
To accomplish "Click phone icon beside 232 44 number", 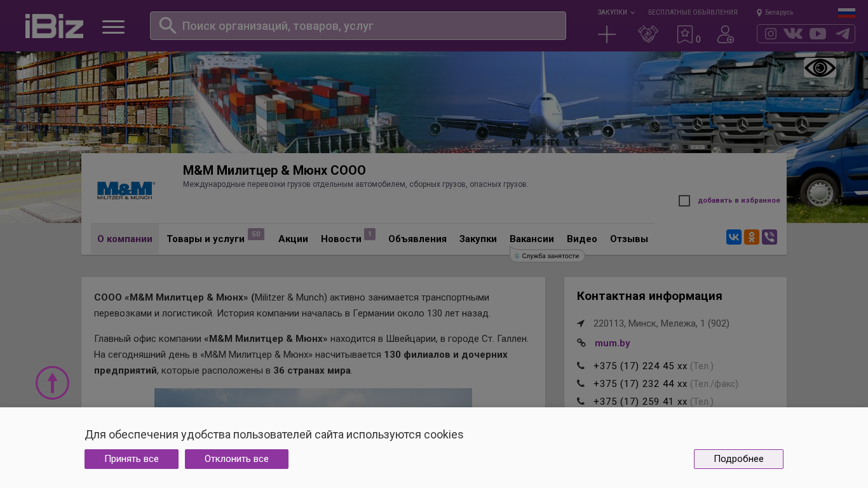I will point(581,384).
